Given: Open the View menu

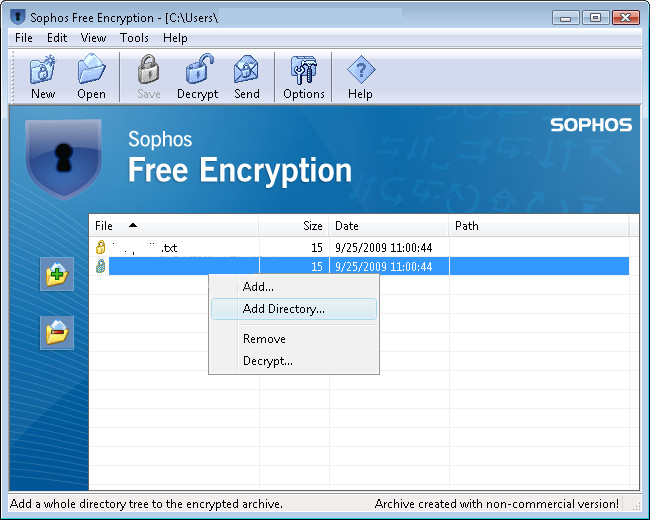Looking at the screenshot, I should (x=93, y=38).
